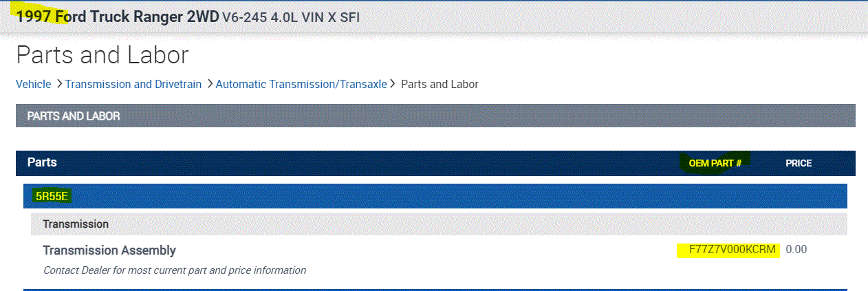Click the large Parts and Labor page heading
868x291 pixels.
point(102,55)
